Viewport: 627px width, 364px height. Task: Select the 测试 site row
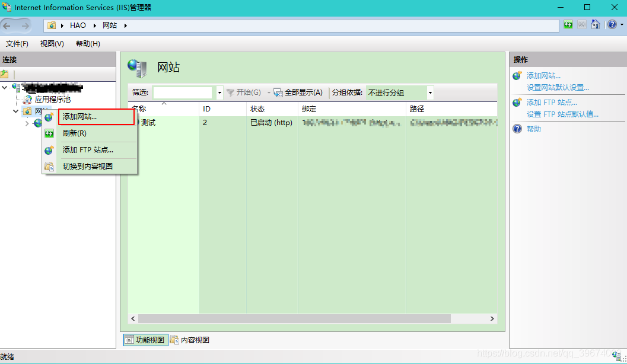coord(313,123)
